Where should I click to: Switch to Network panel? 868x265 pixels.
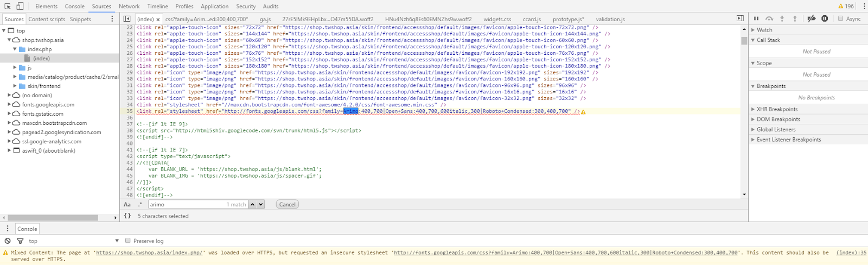pyautogui.click(x=129, y=7)
